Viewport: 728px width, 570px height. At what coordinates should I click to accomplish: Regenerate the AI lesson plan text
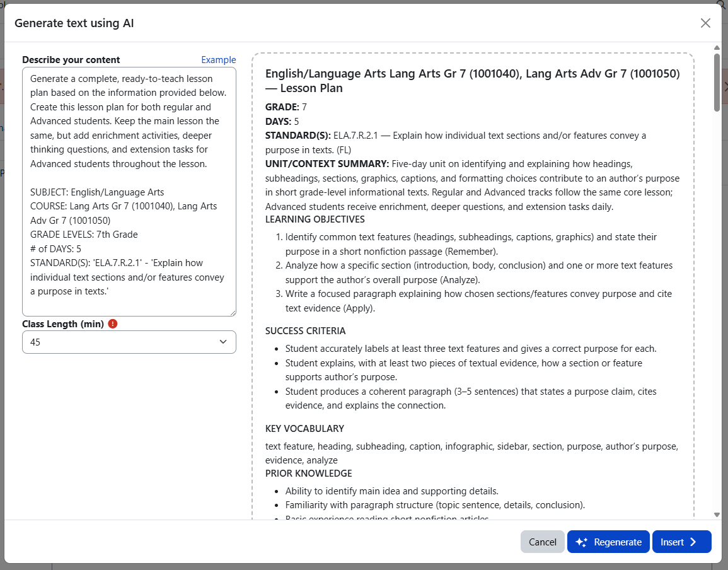(608, 542)
